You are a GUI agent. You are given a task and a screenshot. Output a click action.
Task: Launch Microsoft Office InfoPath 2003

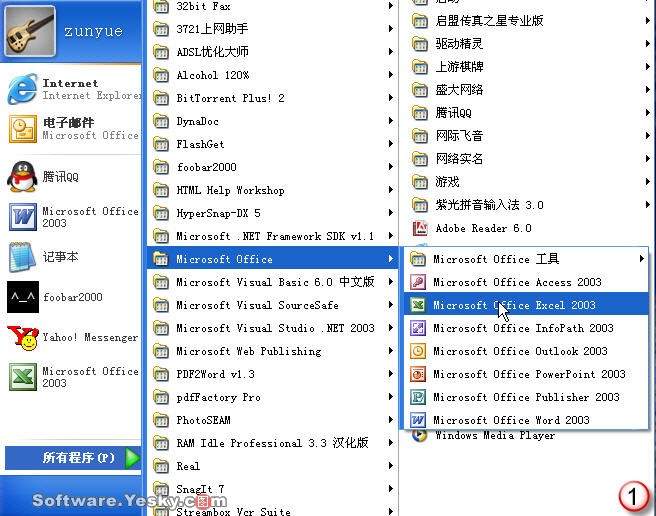point(526,328)
